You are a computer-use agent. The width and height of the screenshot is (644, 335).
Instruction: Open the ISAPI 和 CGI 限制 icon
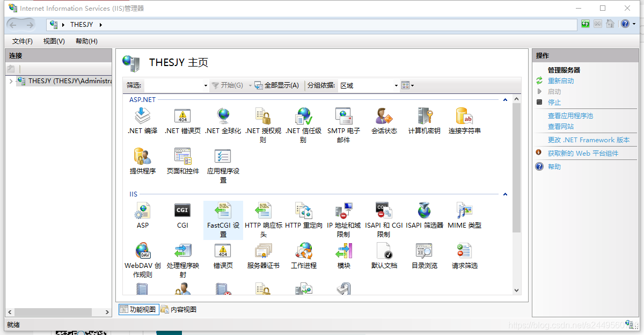(384, 220)
